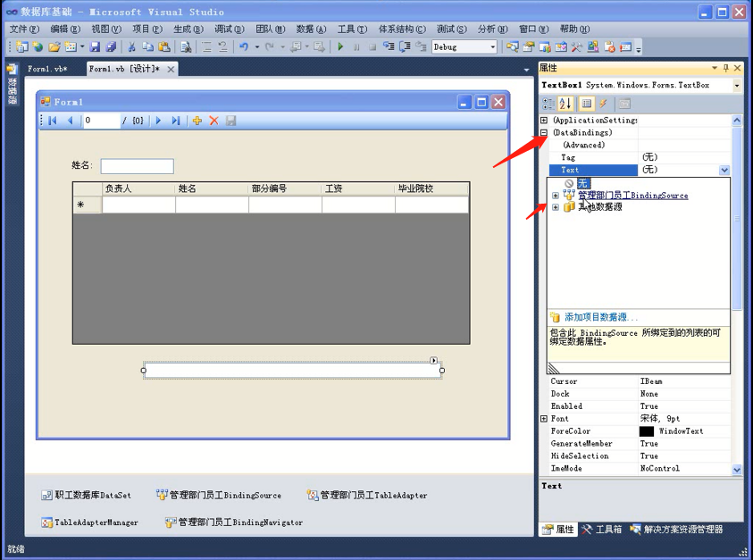
Task: Click the red X Delete icon
Action: [213, 121]
